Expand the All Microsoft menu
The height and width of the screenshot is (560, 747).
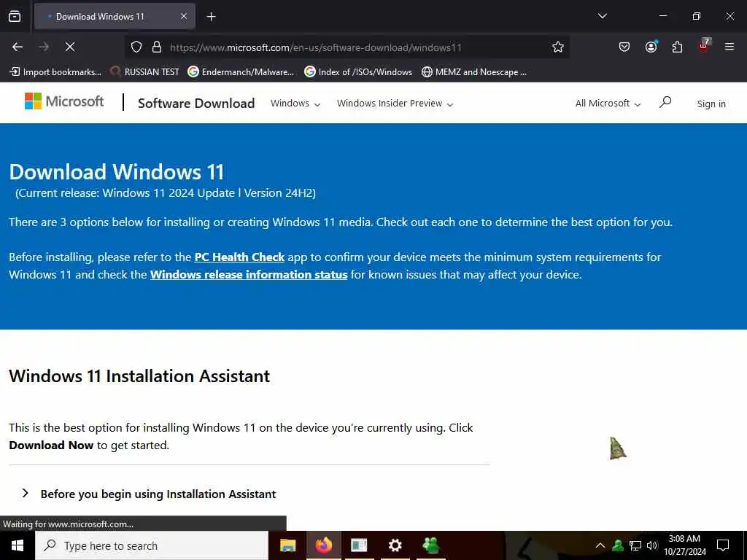coord(608,104)
